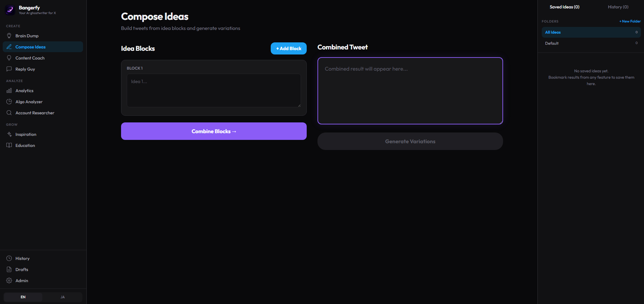
Task: Click the Idea 1 text area
Action: pos(214,90)
